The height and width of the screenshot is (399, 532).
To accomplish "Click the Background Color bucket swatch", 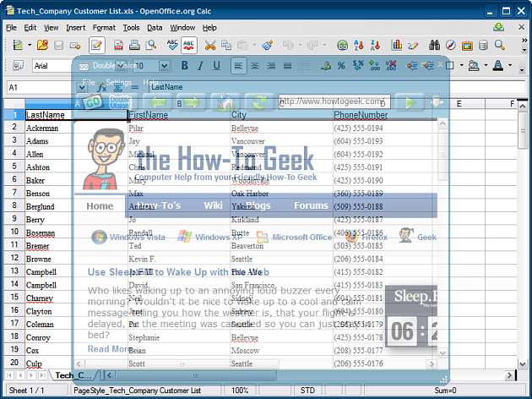I will tap(473, 66).
